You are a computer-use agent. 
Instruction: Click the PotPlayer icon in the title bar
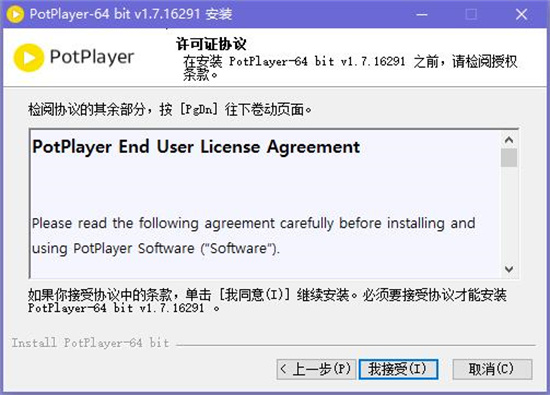click(x=15, y=14)
